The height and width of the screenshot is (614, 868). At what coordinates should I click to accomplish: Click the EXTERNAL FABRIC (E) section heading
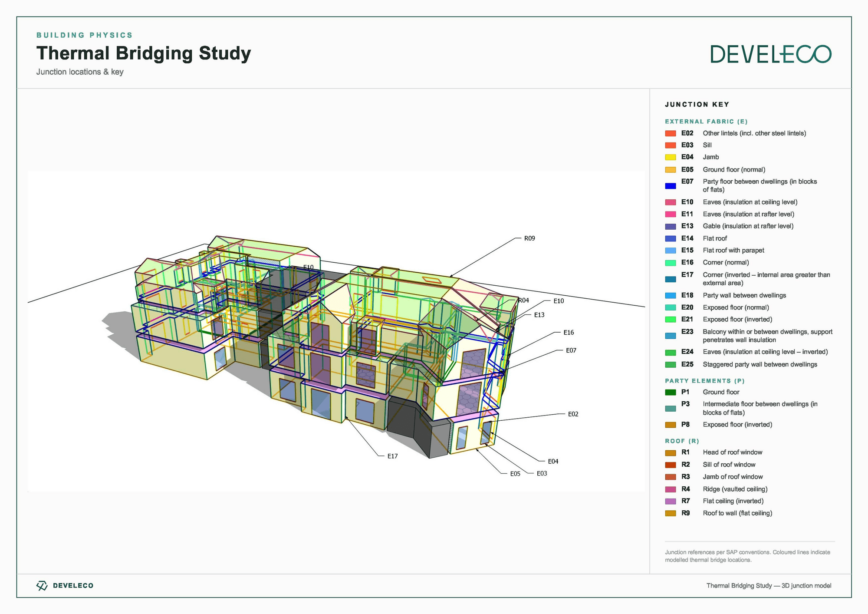[706, 122]
